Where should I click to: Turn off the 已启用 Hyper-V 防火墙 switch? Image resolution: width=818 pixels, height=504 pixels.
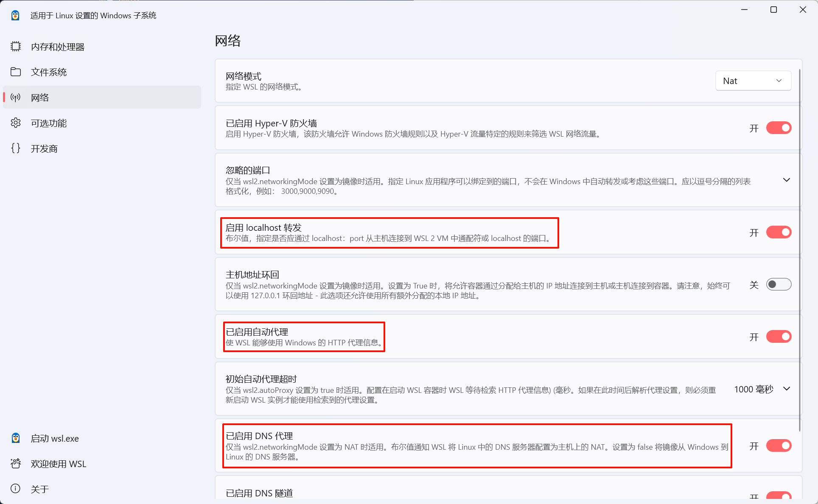[x=779, y=128]
